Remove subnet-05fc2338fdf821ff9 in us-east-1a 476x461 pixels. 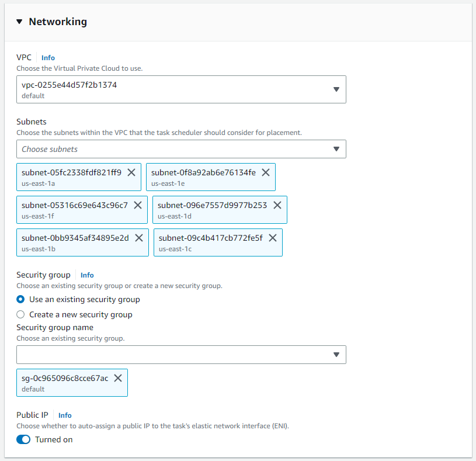point(131,172)
